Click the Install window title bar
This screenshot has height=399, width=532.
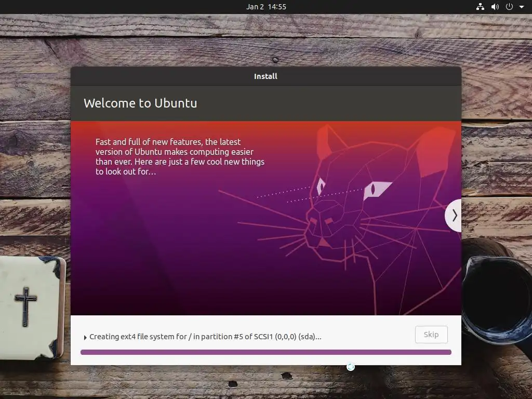(x=266, y=76)
